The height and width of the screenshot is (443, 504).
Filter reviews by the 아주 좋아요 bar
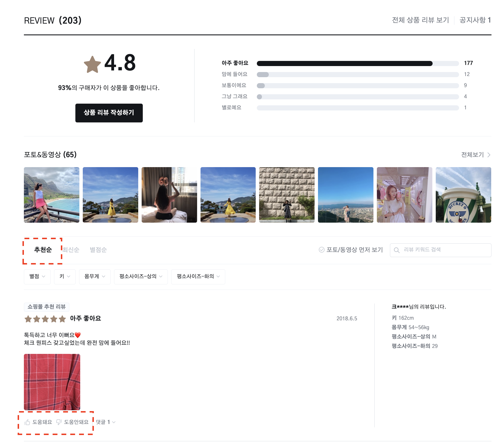pyautogui.click(x=358, y=63)
